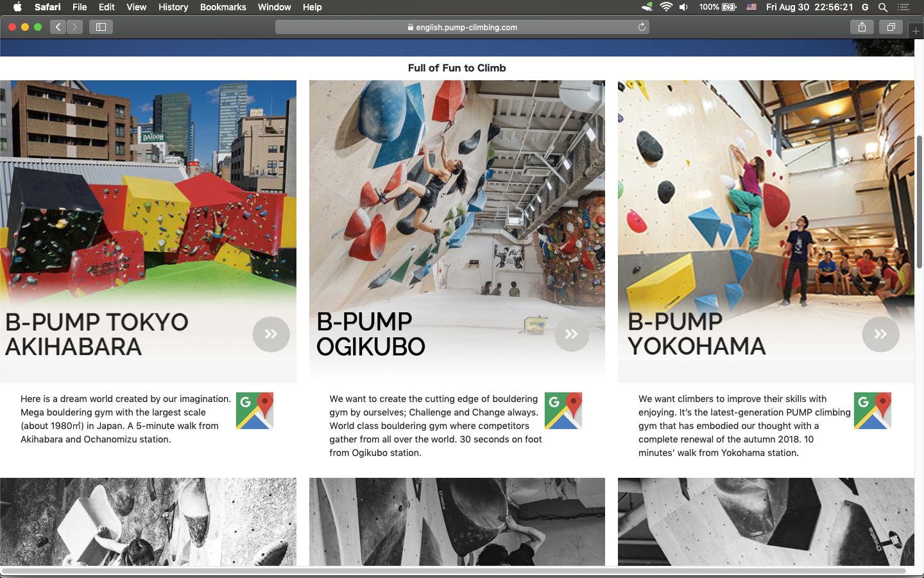The image size is (924, 578).
Task: Open the File menu
Action: tap(80, 7)
